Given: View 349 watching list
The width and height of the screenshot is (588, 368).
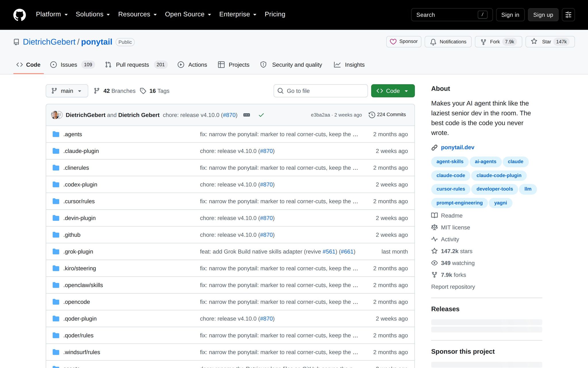Looking at the screenshot, I should (x=453, y=263).
